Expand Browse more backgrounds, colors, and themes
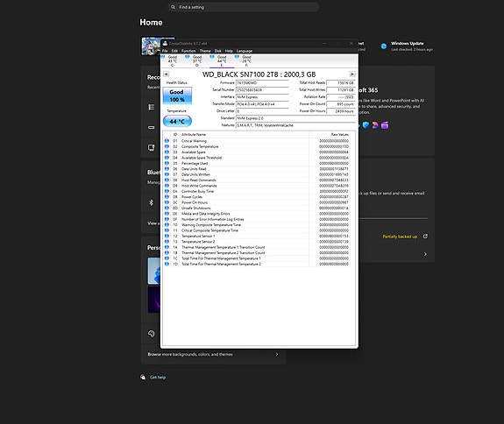The image size is (504, 424). click(x=213, y=354)
